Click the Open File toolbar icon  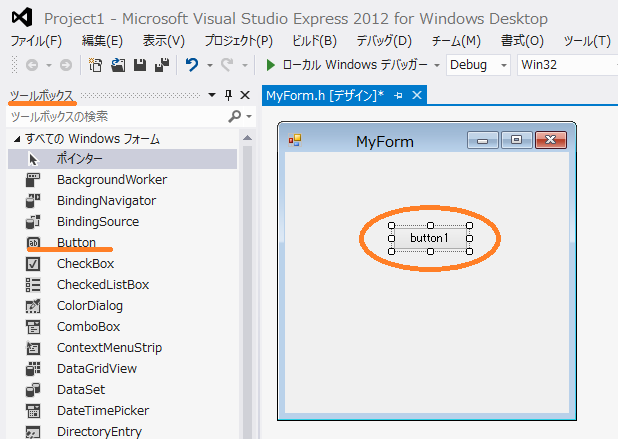point(118,65)
